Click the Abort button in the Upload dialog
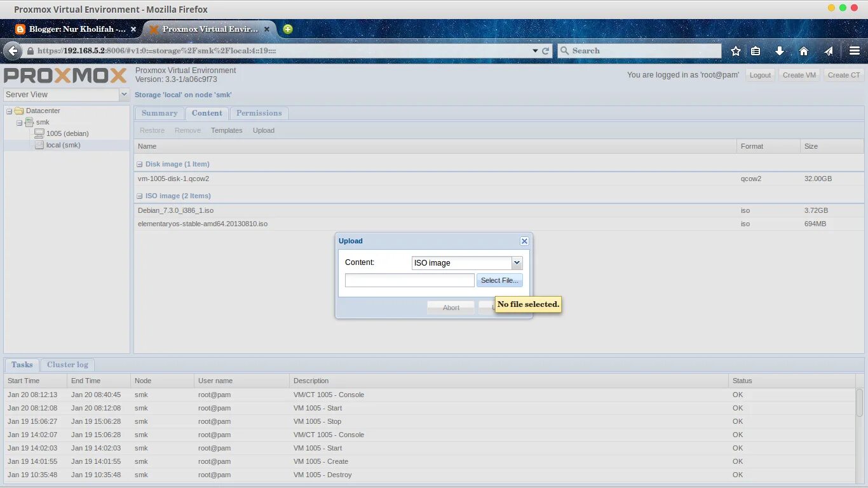 pyautogui.click(x=451, y=308)
